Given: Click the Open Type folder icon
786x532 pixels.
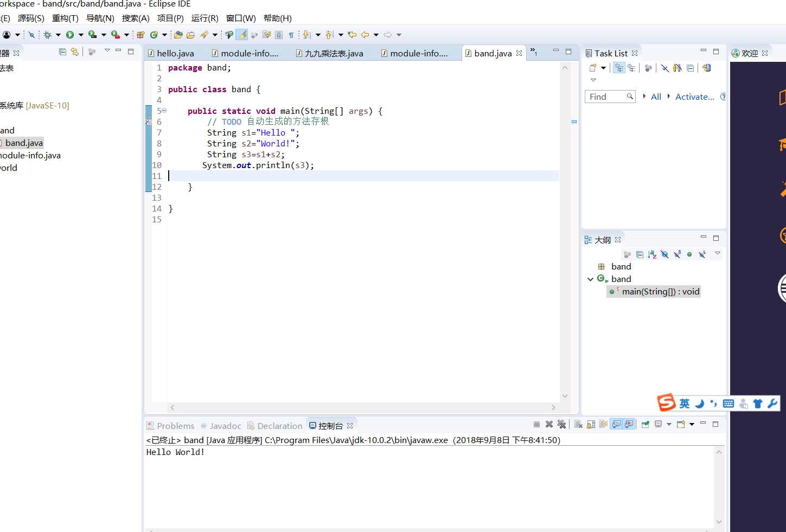Looking at the screenshot, I should point(178,35).
